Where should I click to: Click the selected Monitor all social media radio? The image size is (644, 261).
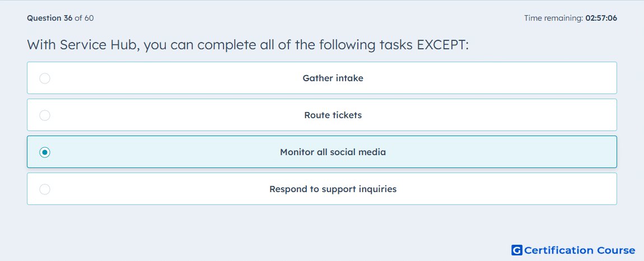click(45, 152)
